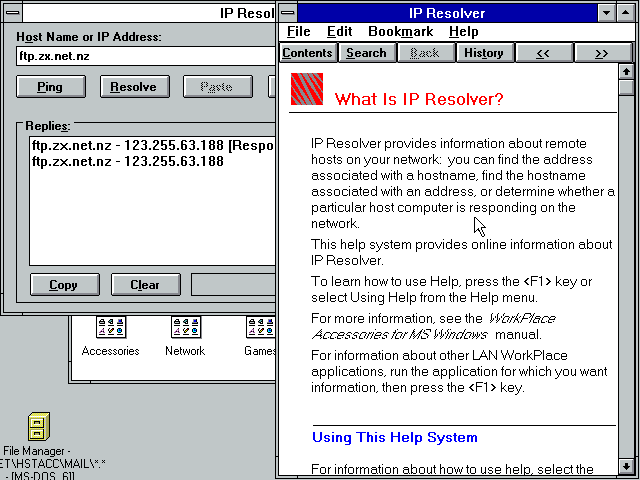Click the Host Name or IP Address field

pyautogui.click(x=146, y=56)
